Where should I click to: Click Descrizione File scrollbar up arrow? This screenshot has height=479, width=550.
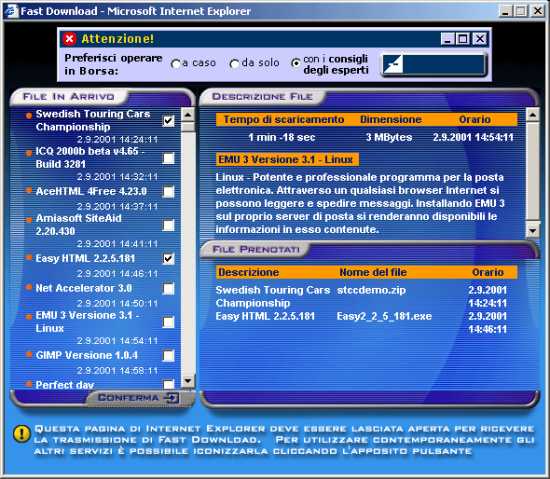533,115
